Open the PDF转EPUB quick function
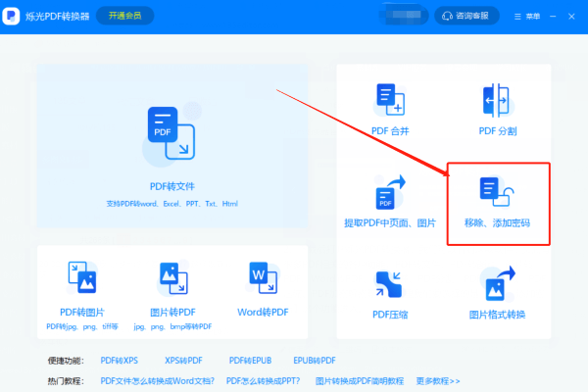 (250, 361)
